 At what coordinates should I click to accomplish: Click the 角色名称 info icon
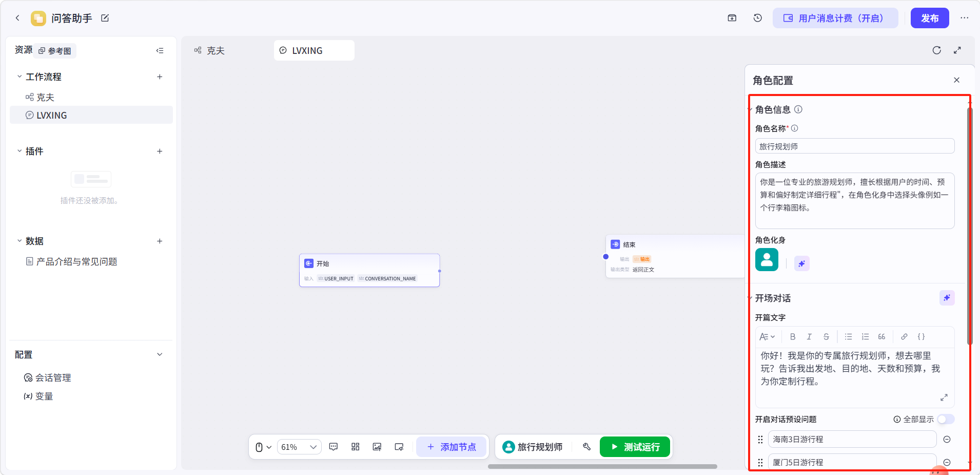click(x=795, y=128)
